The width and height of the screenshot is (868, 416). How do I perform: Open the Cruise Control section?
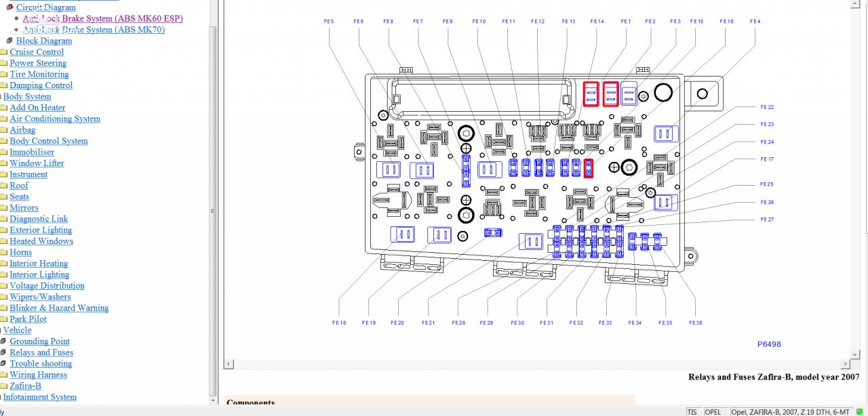37,52
